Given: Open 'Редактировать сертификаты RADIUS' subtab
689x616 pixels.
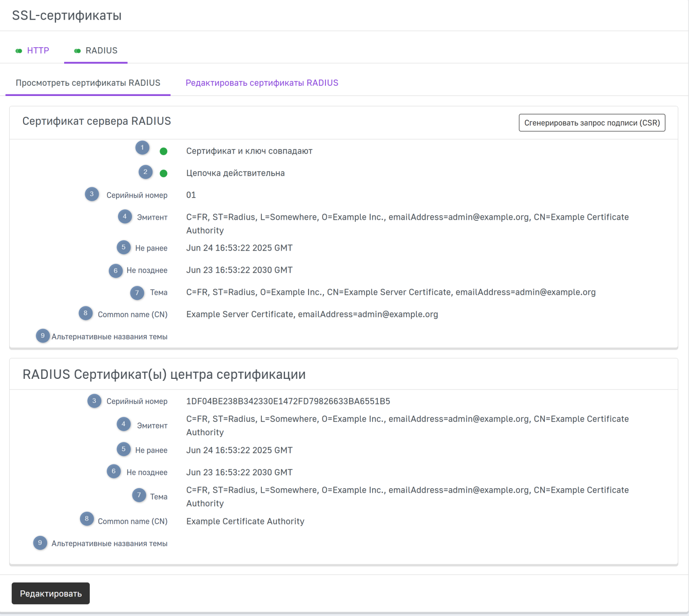Looking at the screenshot, I should pyautogui.click(x=262, y=83).
